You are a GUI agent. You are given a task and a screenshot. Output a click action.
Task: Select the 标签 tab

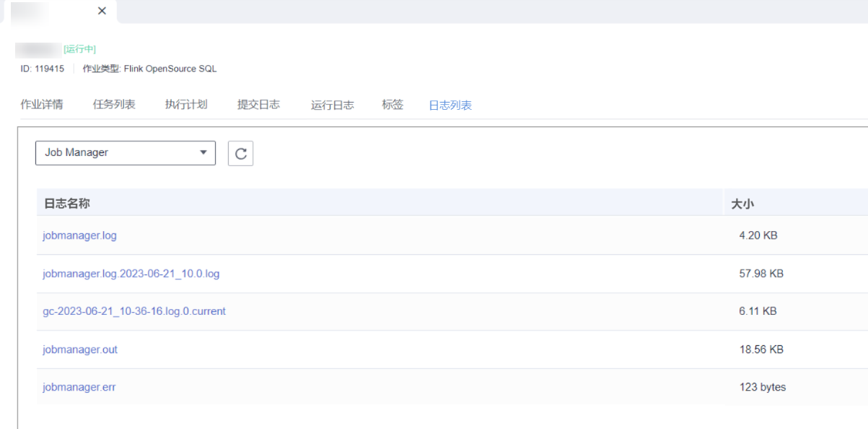coord(393,105)
